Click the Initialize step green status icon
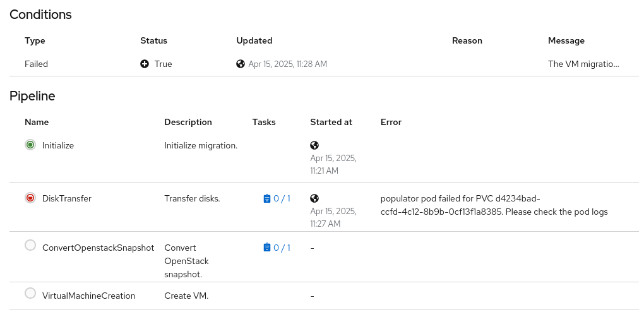The width and height of the screenshot is (644, 312). pos(30,145)
